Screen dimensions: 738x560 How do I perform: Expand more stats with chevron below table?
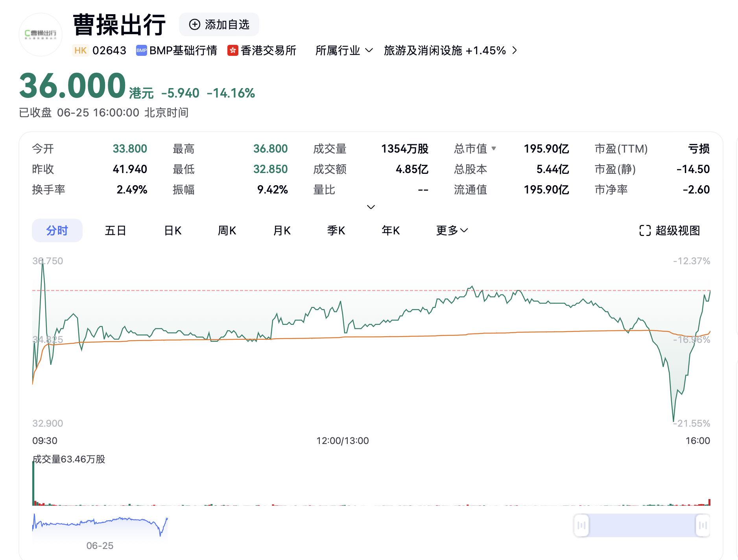[x=371, y=207]
